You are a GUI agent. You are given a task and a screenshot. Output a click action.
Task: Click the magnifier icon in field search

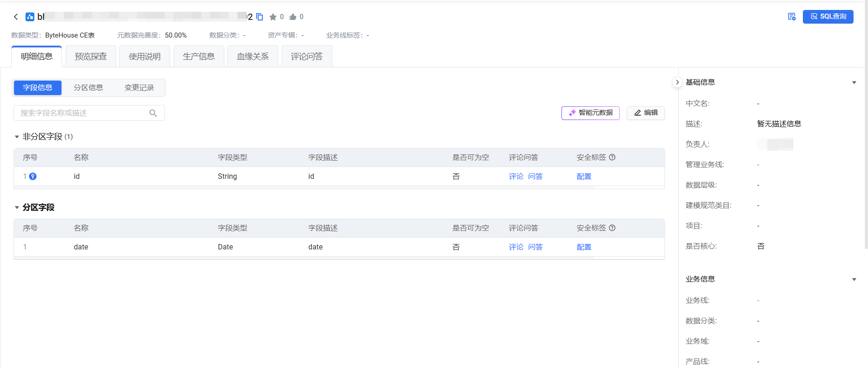153,113
